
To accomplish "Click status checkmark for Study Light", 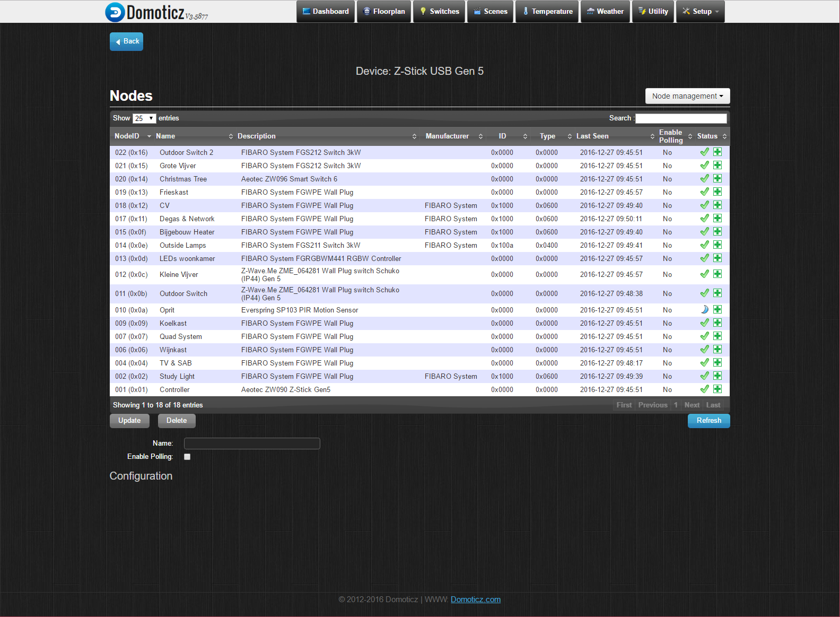I will point(705,376).
